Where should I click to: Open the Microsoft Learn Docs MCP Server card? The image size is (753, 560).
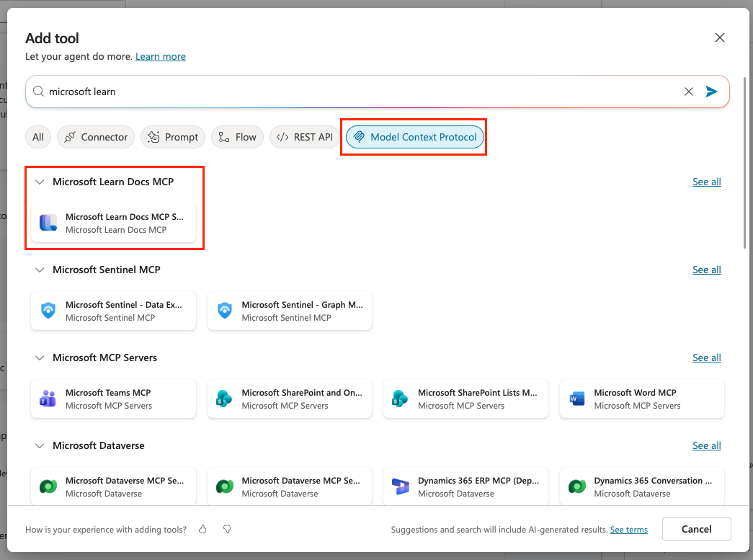113,223
